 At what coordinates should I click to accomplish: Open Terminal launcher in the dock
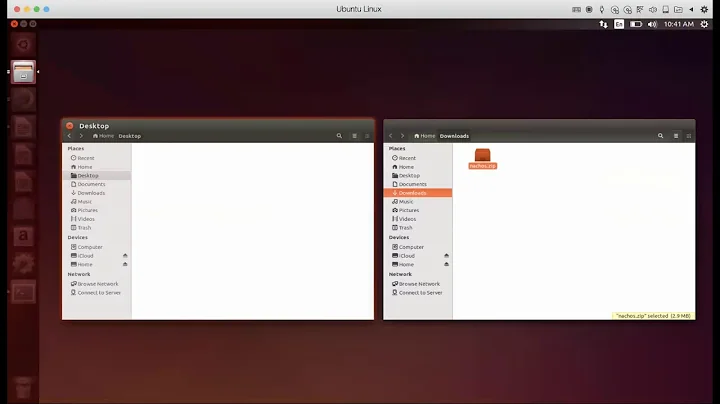pyautogui.click(x=23, y=292)
